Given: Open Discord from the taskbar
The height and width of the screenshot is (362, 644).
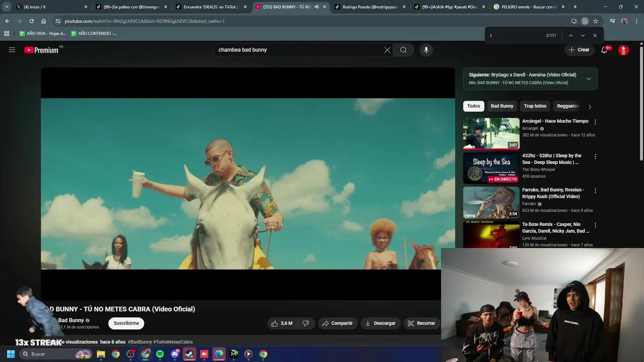Looking at the screenshot, I should point(175,354).
